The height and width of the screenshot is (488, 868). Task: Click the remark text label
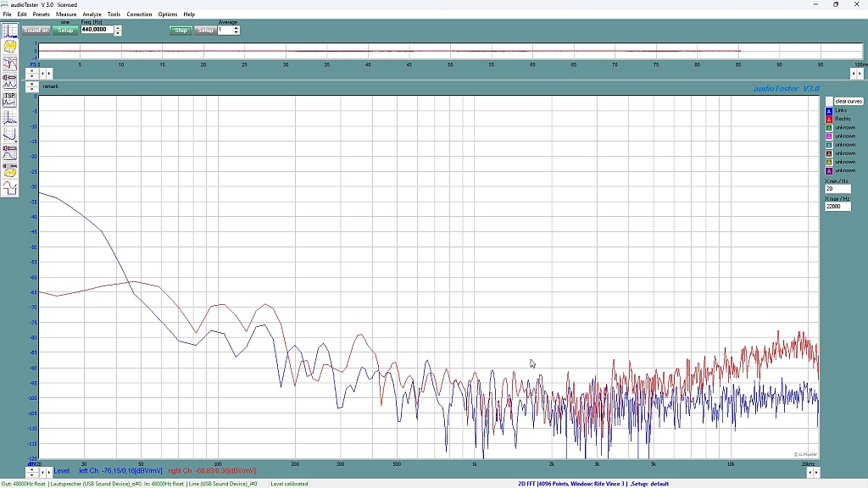50,86
